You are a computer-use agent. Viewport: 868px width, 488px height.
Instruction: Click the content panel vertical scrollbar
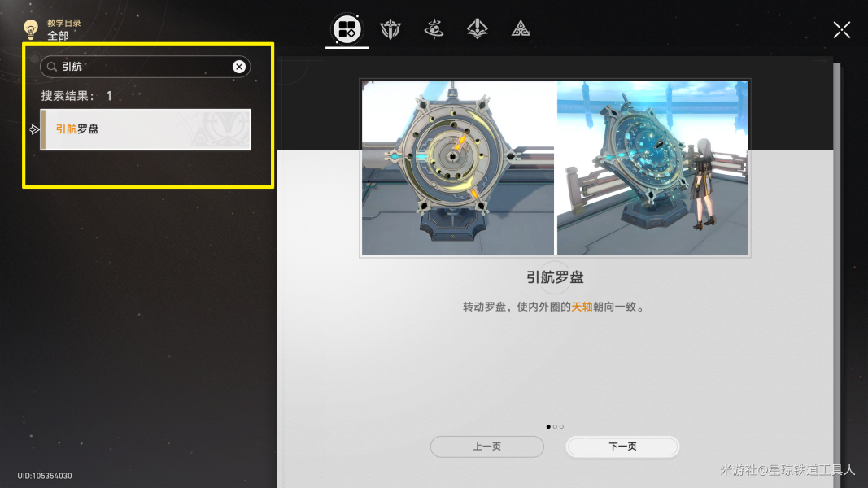pos(836,276)
